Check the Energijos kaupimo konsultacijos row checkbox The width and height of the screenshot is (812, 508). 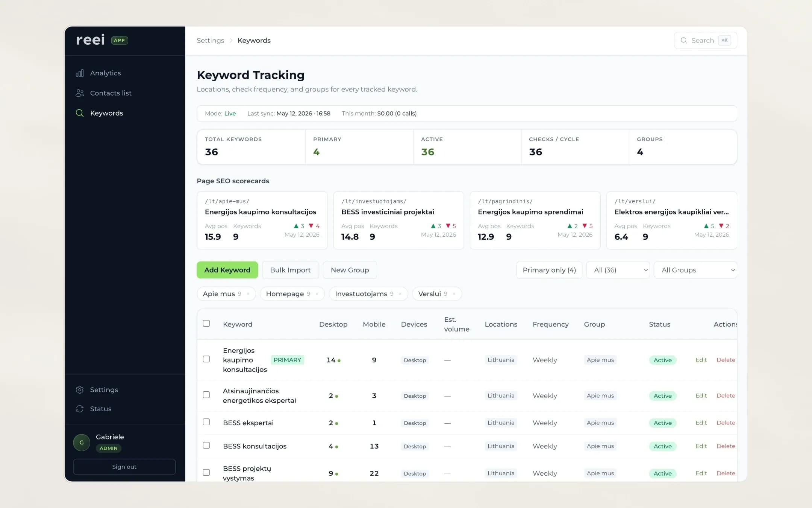(x=206, y=359)
